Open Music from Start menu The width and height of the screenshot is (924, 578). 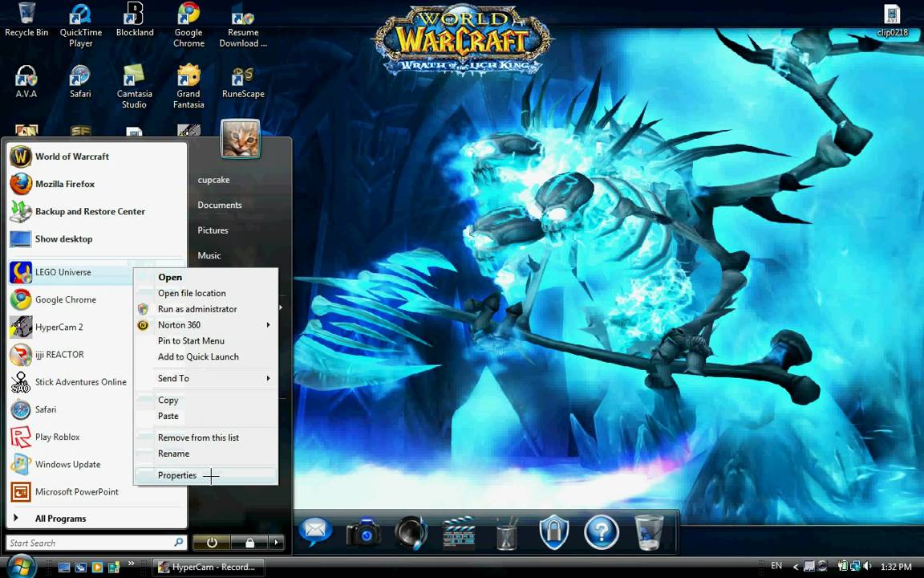tap(209, 255)
